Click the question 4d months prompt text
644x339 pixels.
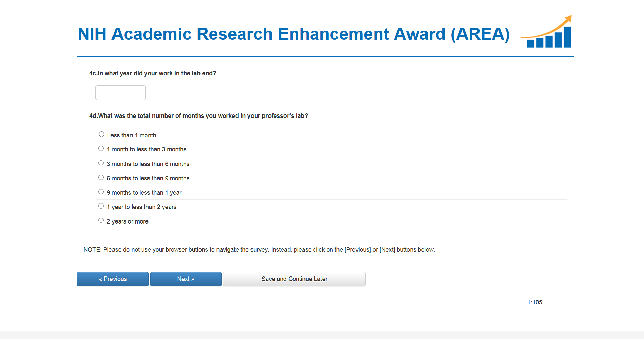tap(199, 116)
